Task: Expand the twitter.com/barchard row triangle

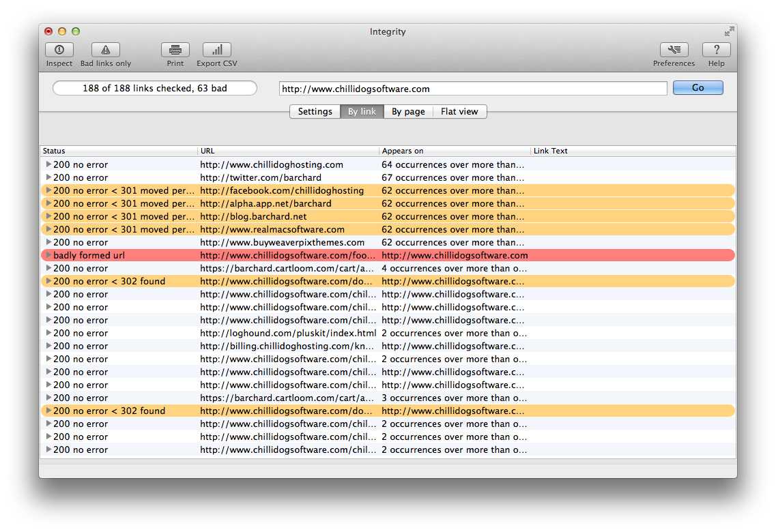Action: (48, 177)
